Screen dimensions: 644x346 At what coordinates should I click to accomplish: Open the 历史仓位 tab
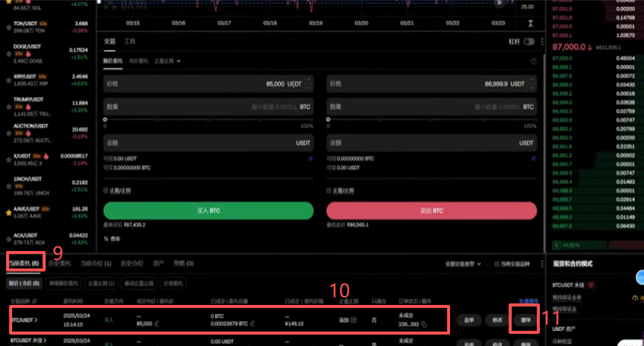click(132, 263)
